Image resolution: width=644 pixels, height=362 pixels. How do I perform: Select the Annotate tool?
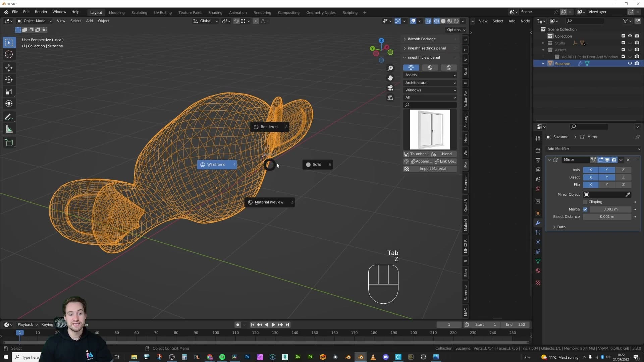[x=9, y=117]
